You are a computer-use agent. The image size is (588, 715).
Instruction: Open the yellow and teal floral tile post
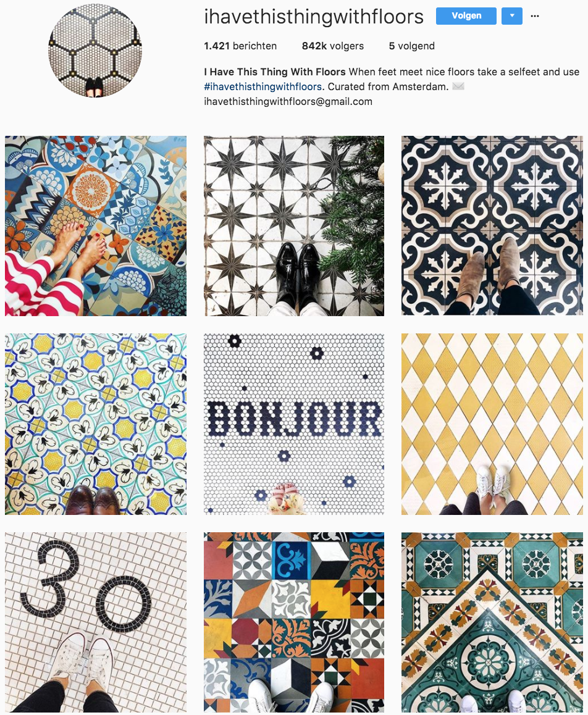[96, 424]
